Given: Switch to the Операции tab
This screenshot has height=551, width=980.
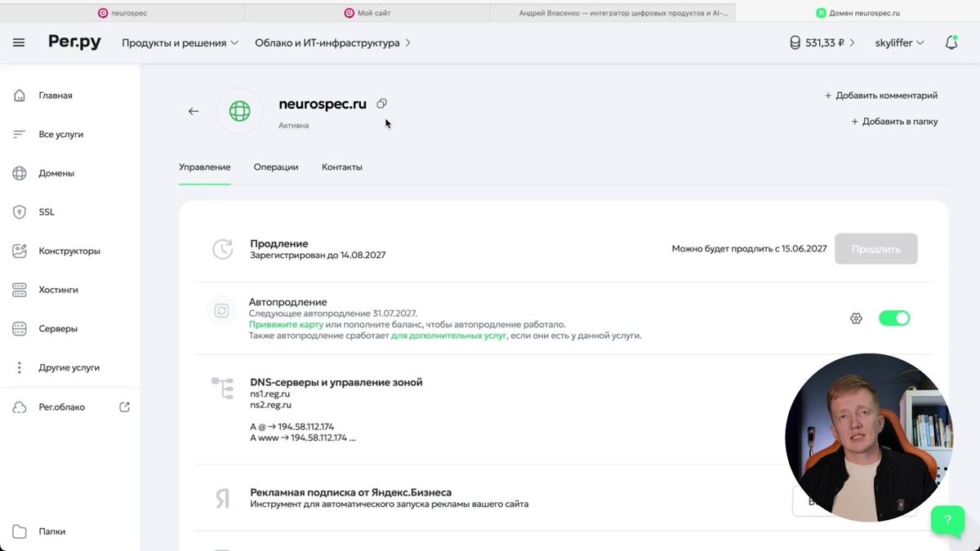Looking at the screenshot, I should pyautogui.click(x=276, y=167).
